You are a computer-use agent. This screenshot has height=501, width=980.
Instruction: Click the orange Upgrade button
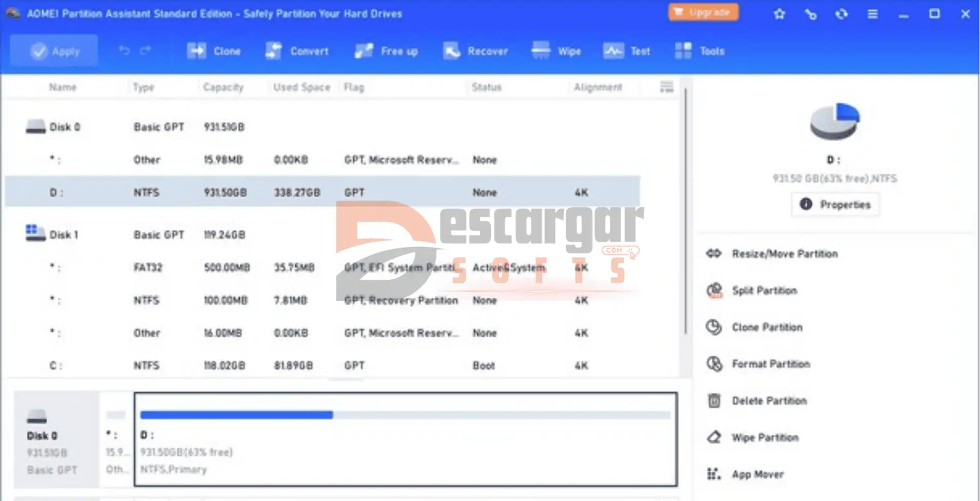coord(703,12)
